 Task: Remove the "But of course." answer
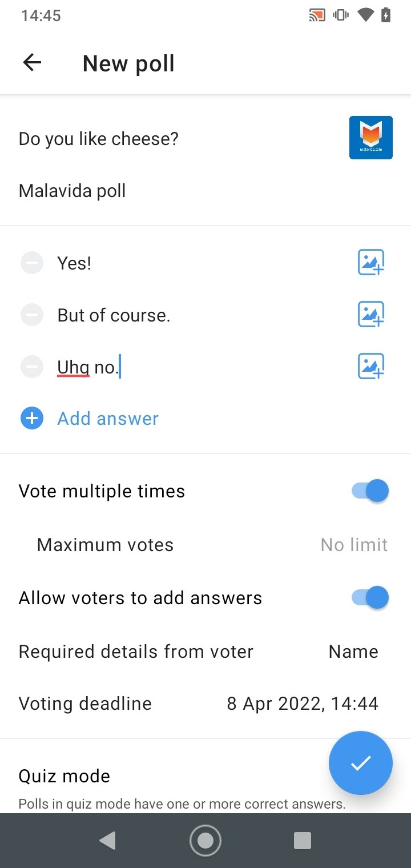32,315
